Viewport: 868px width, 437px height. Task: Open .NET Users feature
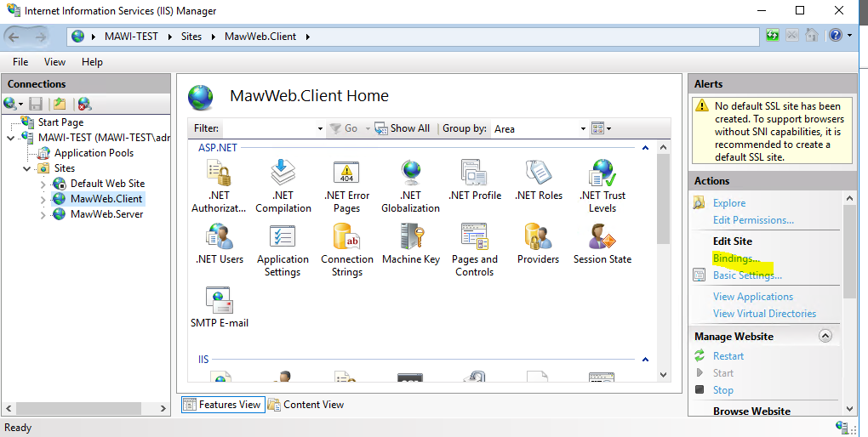tap(220, 244)
